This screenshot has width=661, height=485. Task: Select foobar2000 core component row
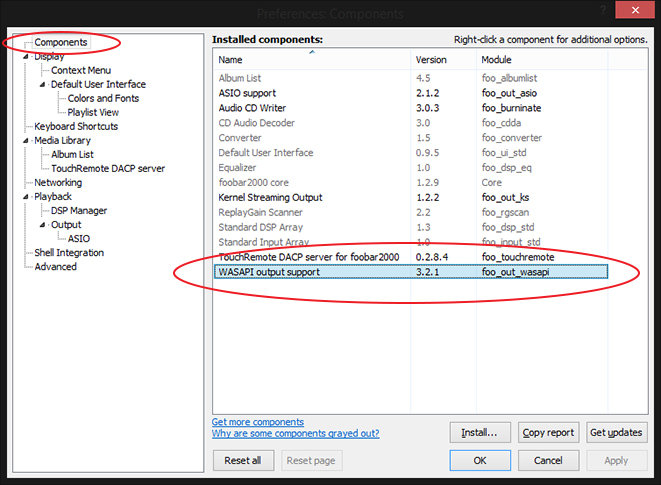click(x=411, y=183)
